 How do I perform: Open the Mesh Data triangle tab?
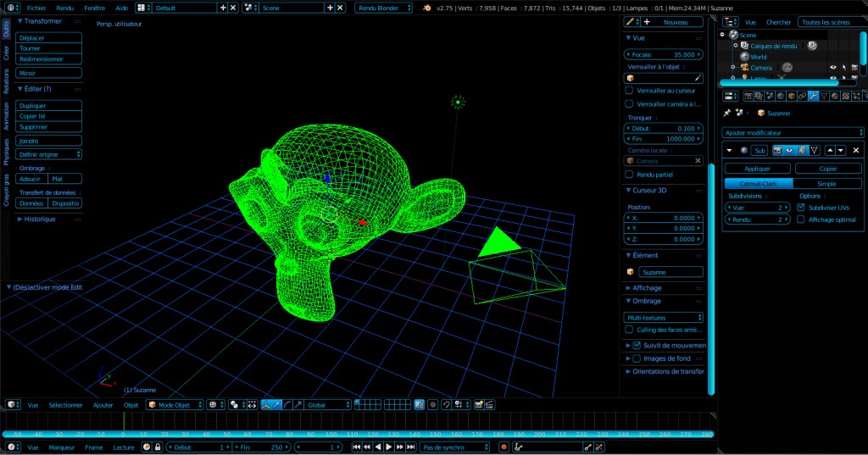pyautogui.click(x=824, y=96)
